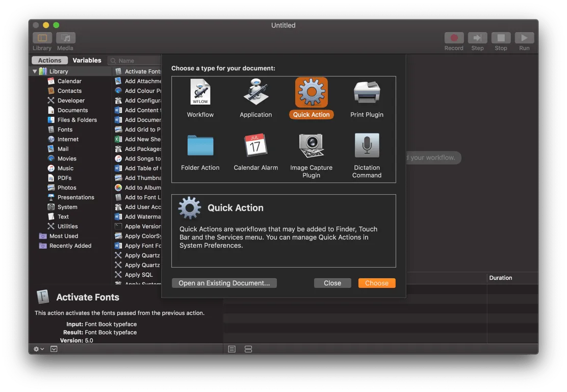The width and height of the screenshot is (567, 392).
Task: Toggle the Library panel toolbar button
Action: tap(42, 38)
